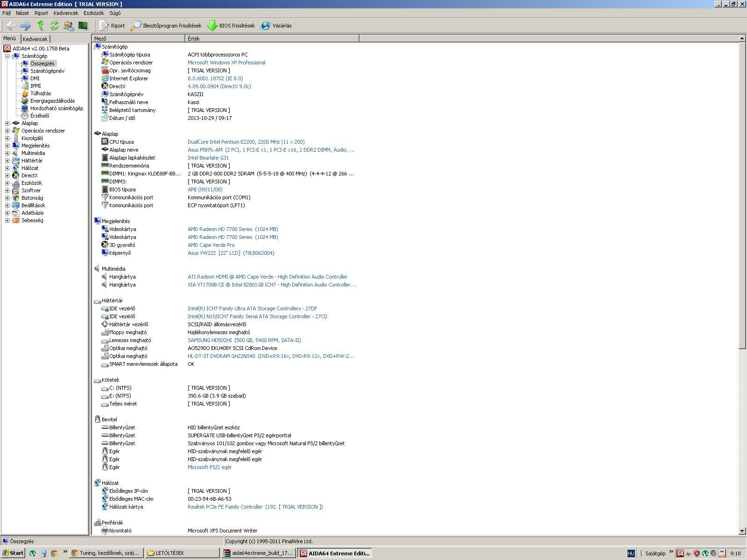747x560 pixels.
Task: Click the Adatbázis icon in tree
Action: [x=16, y=213]
